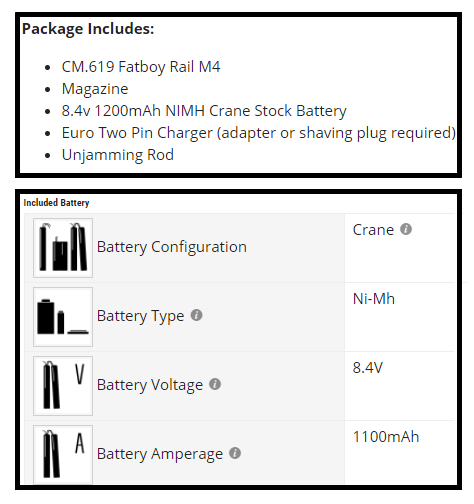Click the Euro Two Pin Charger list item
474x504 pixels.
click(259, 133)
